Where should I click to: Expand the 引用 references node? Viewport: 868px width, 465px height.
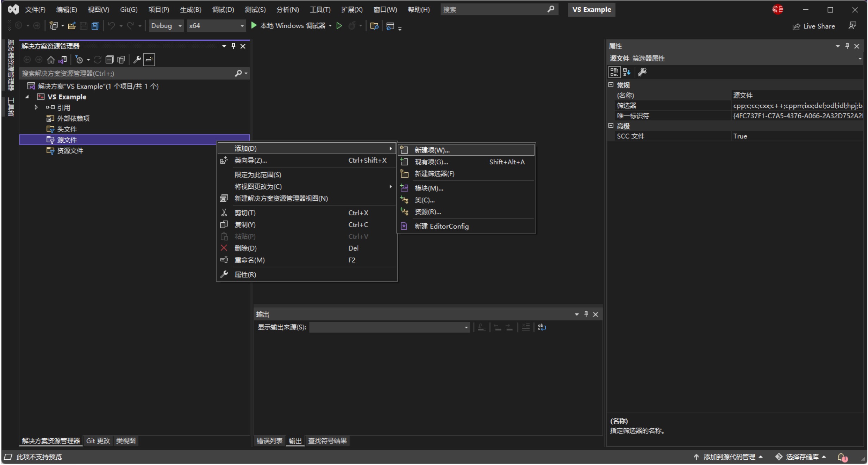point(36,107)
